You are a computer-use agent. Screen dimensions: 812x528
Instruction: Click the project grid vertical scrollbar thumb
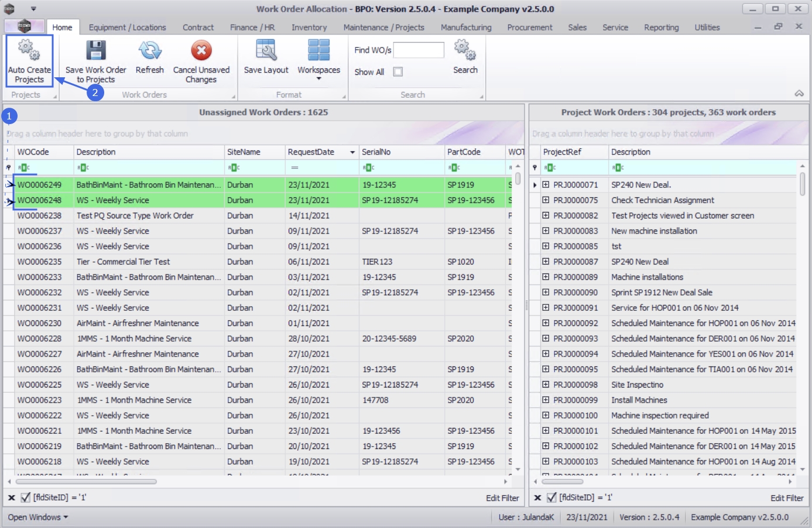point(802,184)
